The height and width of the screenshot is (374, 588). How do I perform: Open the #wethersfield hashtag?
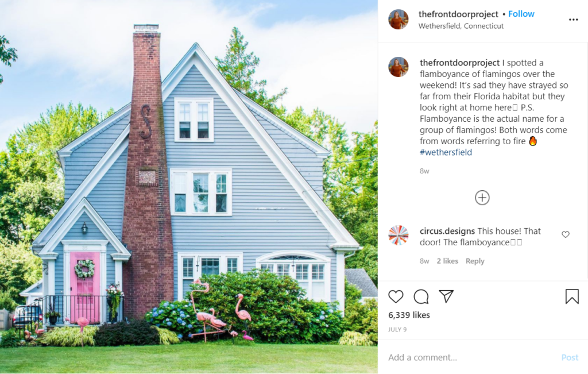click(x=446, y=152)
